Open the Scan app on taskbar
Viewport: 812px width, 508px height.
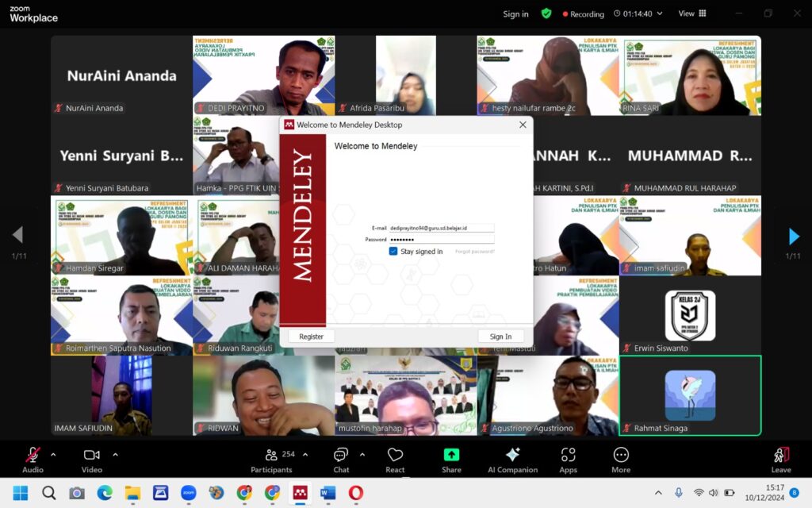160,492
